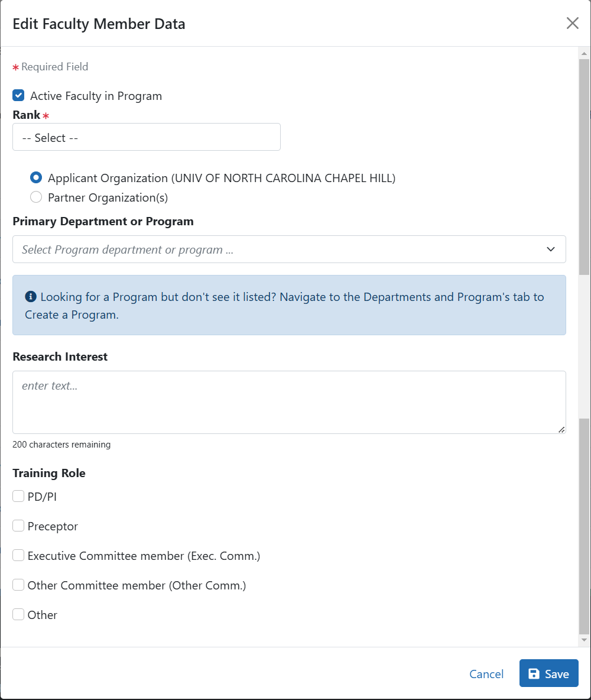Open the Primary Department or Program dropdown
Screen dimensions: 591x700
pos(289,249)
